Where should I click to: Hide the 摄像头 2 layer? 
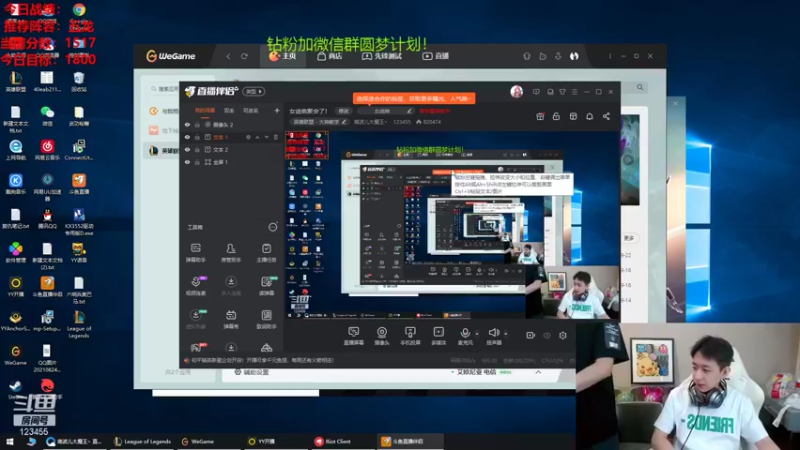[x=187, y=124]
